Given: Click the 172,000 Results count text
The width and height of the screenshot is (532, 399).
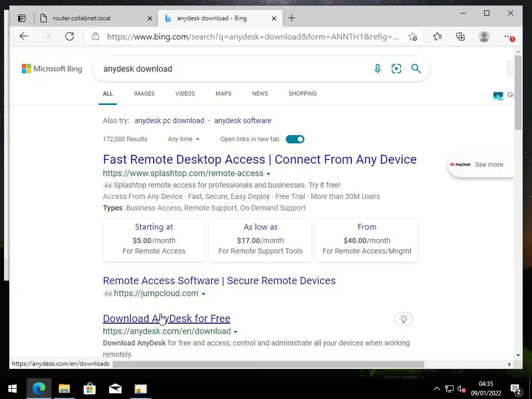Looking at the screenshot, I should click(125, 139).
